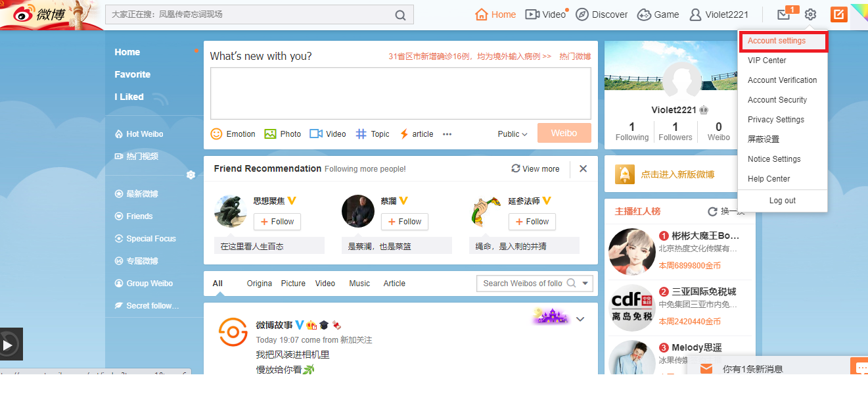This screenshot has height=398, width=868.
Task: Follow 蔡澜
Action: coord(405,222)
